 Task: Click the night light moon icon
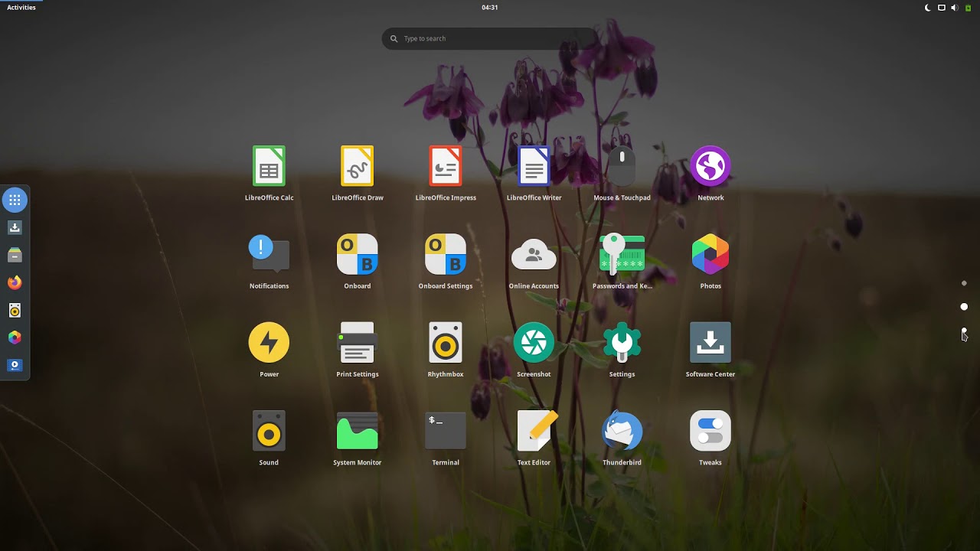pyautogui.click(x=928, y=8)
